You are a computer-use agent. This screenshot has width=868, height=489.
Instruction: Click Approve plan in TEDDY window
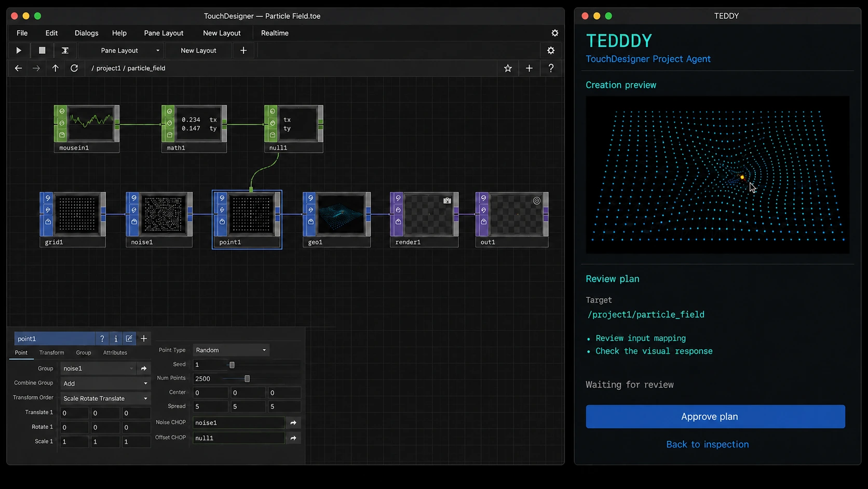point(715,417)
